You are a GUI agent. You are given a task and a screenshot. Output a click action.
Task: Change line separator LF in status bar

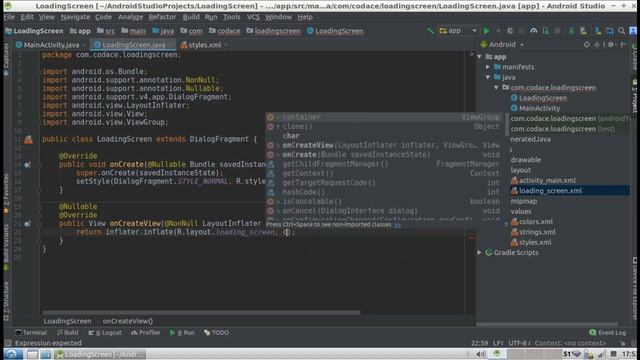tap(498, 343)
